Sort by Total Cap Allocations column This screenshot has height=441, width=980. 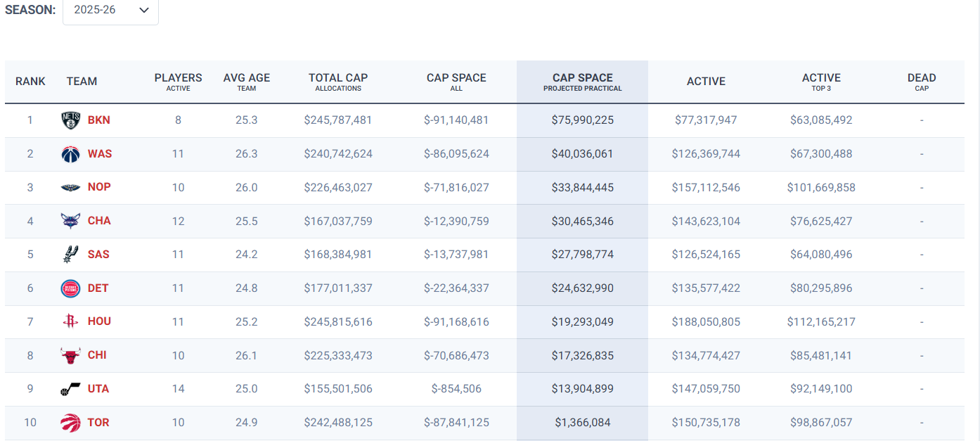[x=338, y=82]
